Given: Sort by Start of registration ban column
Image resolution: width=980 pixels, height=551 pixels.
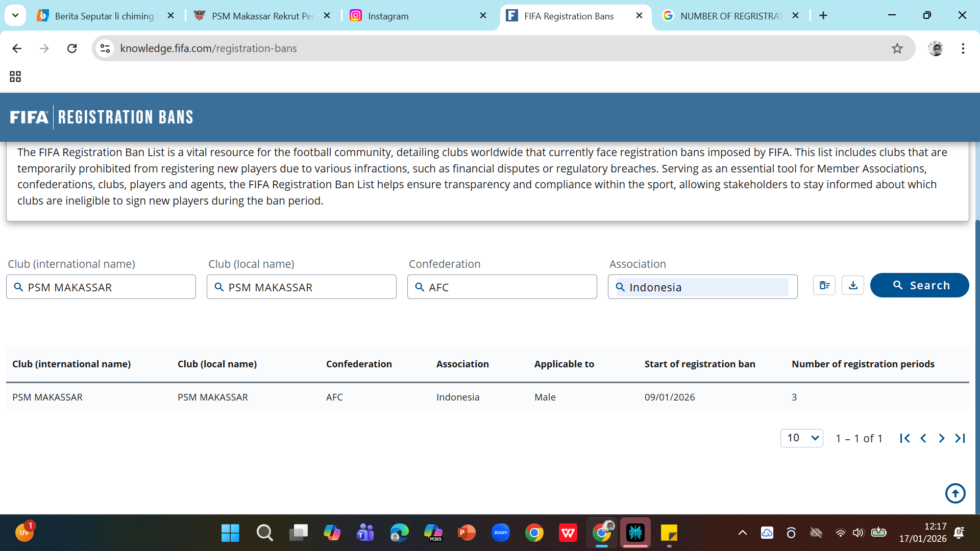Looking at the screenshot, I should [700, 364].
